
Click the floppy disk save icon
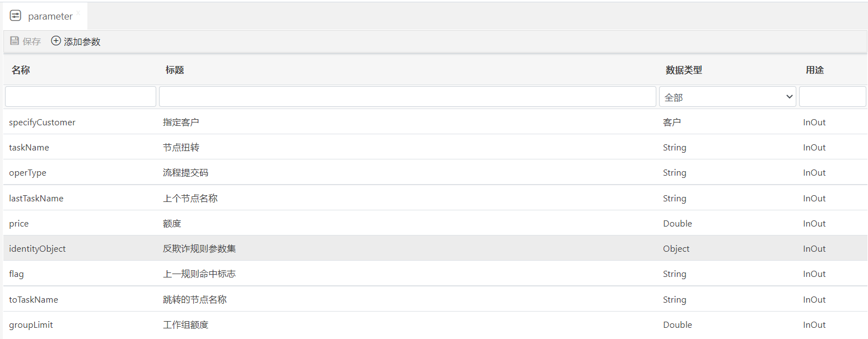click(x=15, y=41)
